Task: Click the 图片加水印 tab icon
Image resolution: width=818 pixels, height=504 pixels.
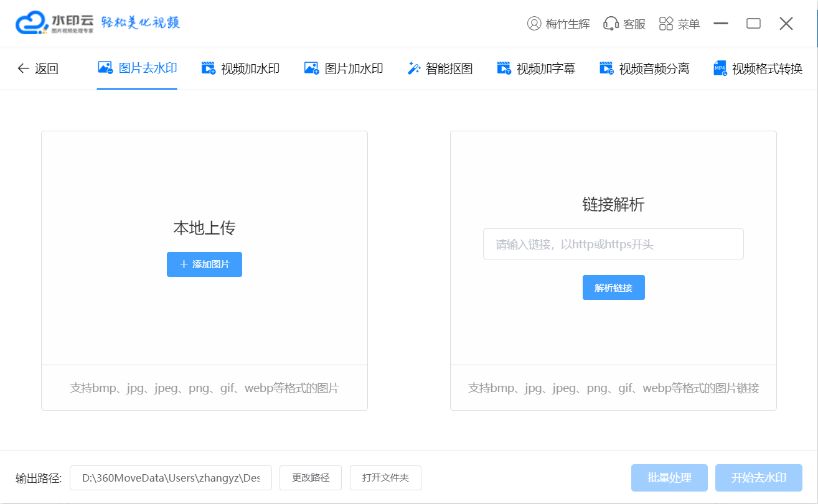Action: [x=311, y=68]
